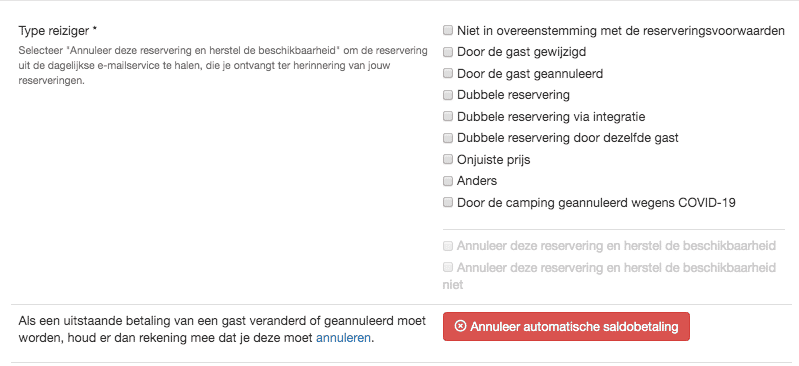Tick 'Dubbele reservering door dezelfde gast'
Image resolution: width=799 pixels, height=366 pixels.
[447, 138]
